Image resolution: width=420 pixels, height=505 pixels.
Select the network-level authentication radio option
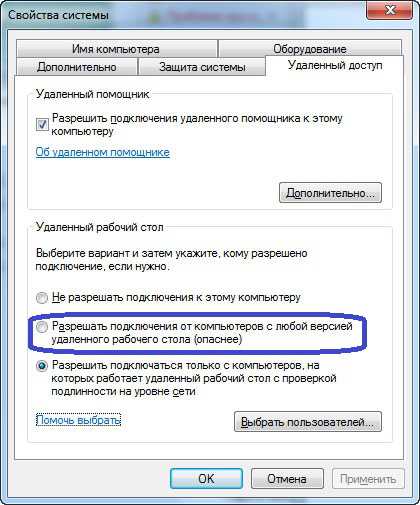[x=42, y=367]
